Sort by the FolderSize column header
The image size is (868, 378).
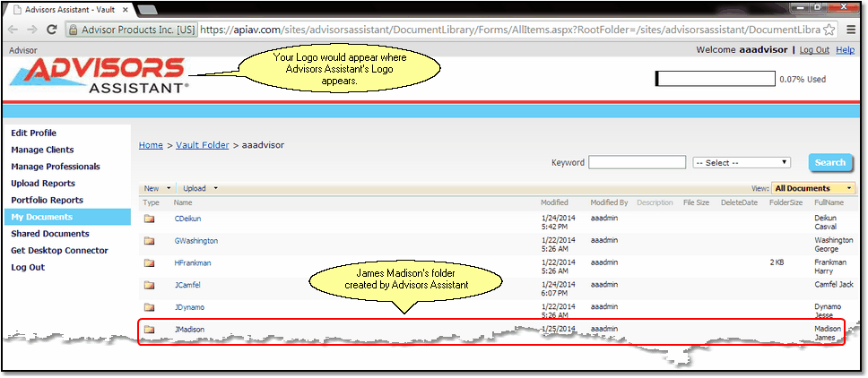tap(786, 202)
